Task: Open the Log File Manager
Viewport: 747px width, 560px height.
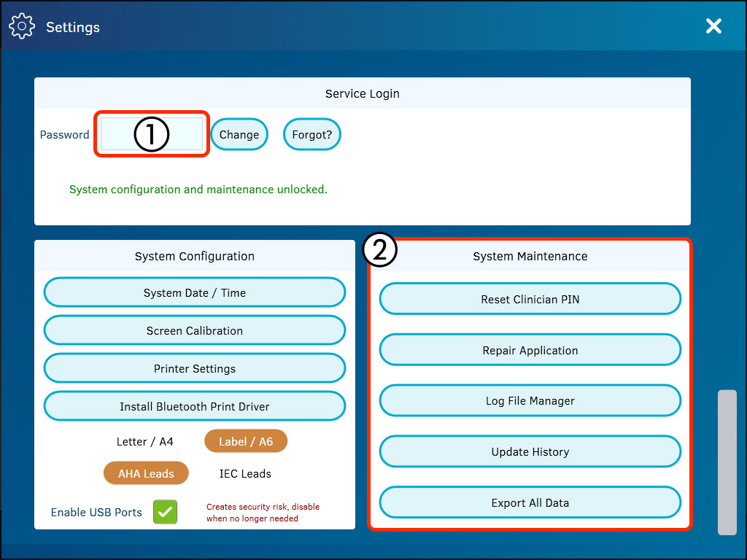Action: (530, 401)
